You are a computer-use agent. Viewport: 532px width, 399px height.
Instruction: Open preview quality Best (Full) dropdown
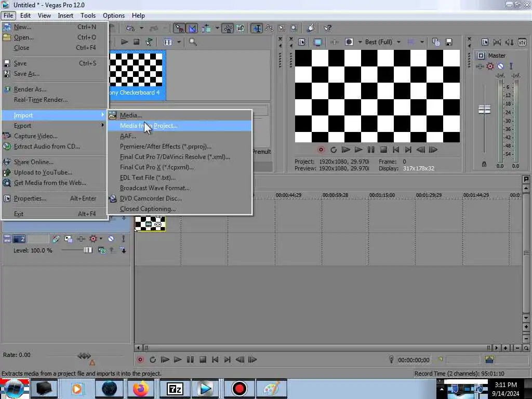382,42
